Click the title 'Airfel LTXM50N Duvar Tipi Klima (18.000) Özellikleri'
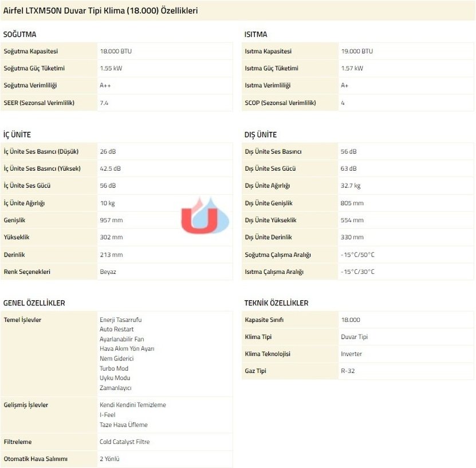The image size is (476, 468). (x=100, y=11)
